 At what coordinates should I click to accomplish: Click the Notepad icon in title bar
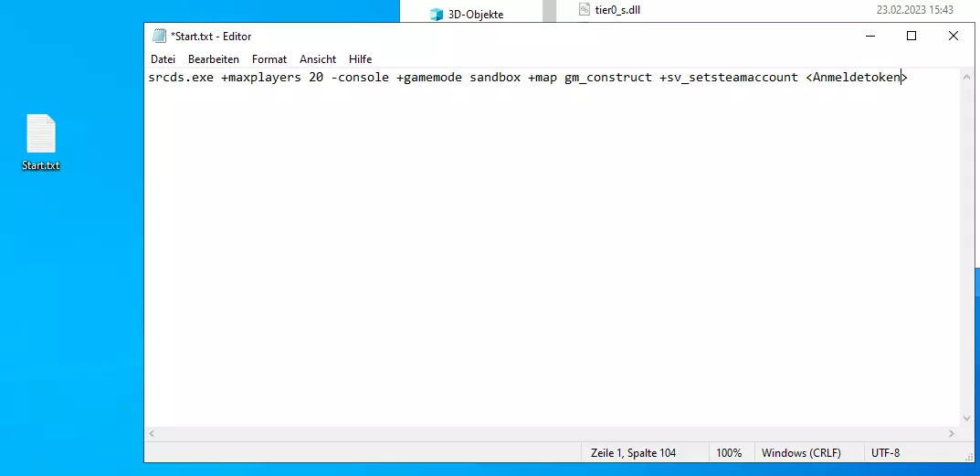(x=159, y=37)
